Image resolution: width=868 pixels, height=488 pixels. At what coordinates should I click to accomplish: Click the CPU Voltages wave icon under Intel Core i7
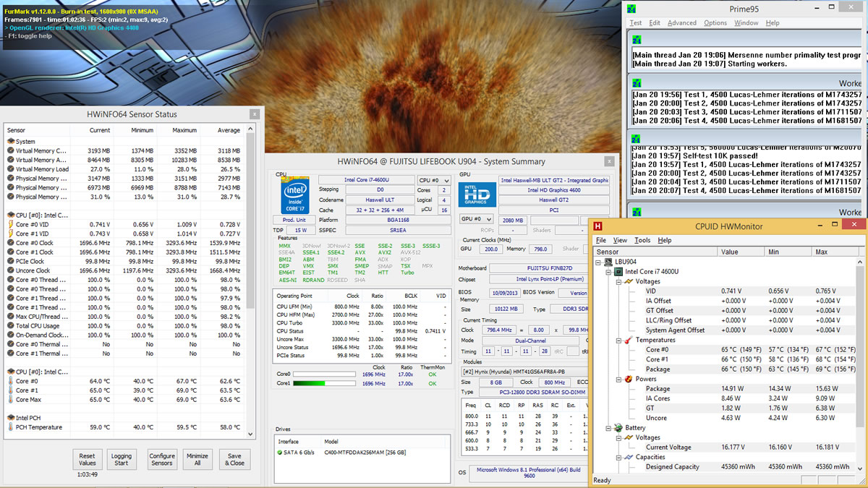click(x=629, y=281)
